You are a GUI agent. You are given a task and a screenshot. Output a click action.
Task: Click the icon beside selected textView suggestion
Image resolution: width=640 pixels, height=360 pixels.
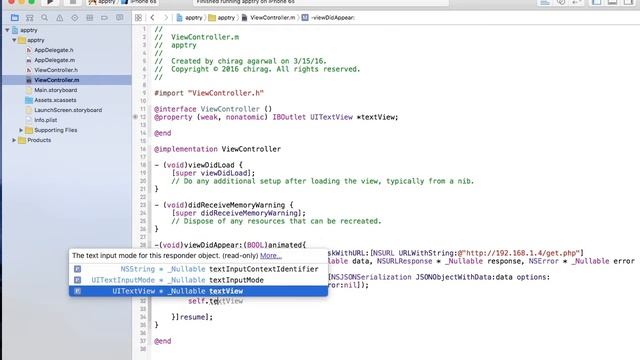pos(78,291)
